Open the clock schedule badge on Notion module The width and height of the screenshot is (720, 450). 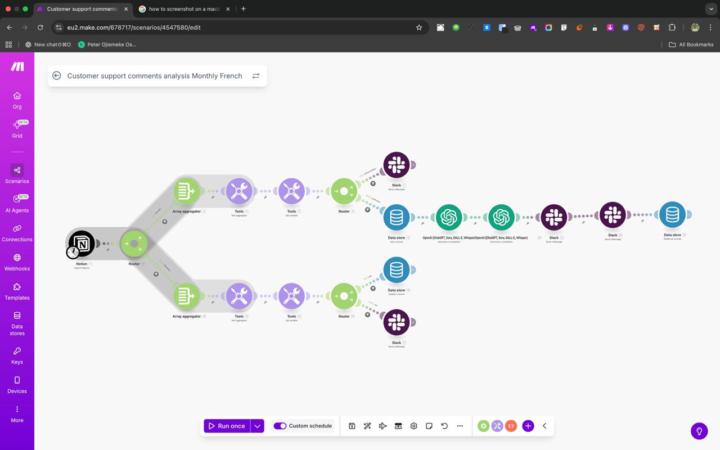[73, 252]
